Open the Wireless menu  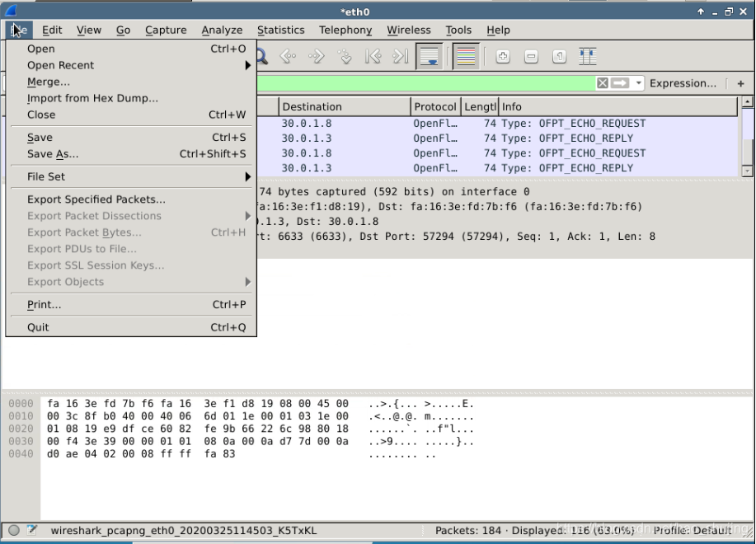[408, 30]
